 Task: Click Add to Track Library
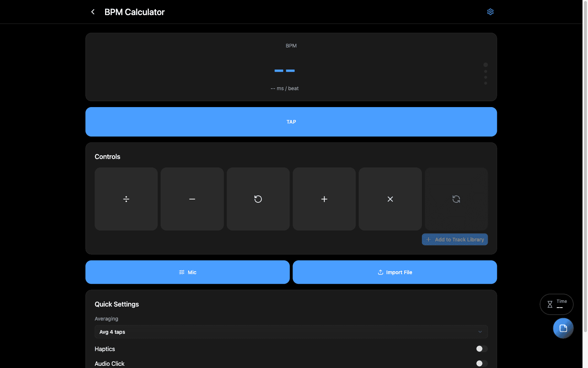pos(455,240)
